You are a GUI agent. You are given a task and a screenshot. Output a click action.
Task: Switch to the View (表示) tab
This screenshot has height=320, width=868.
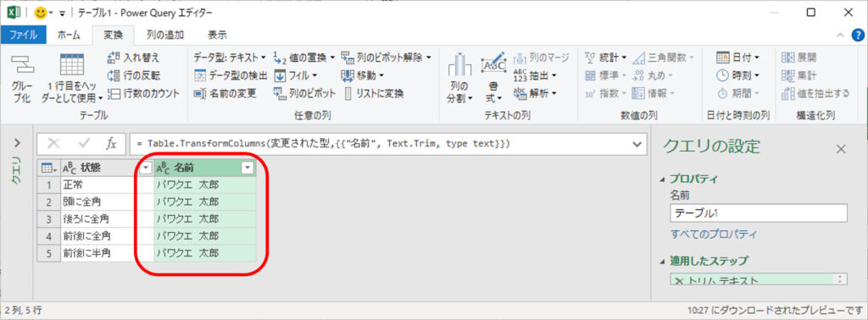(217, 35)
